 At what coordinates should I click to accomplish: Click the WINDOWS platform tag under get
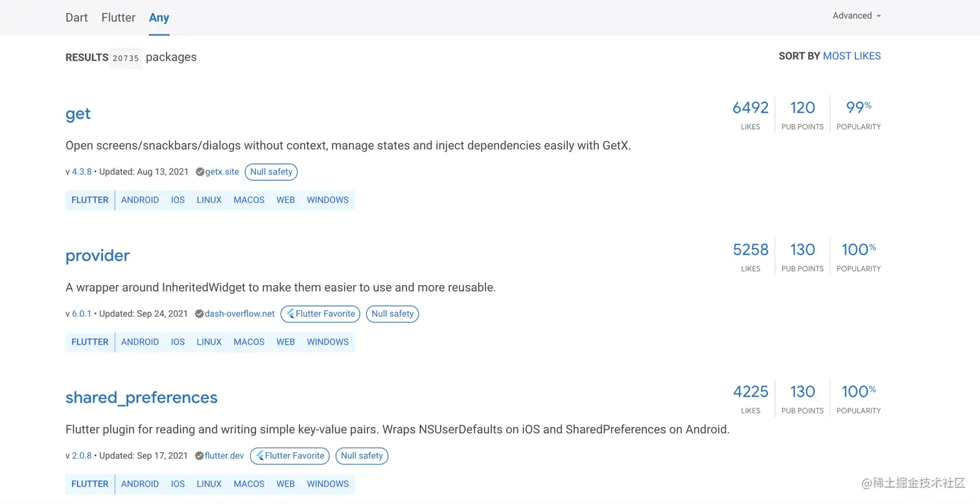pyautogui.click(x=327, y=200)
